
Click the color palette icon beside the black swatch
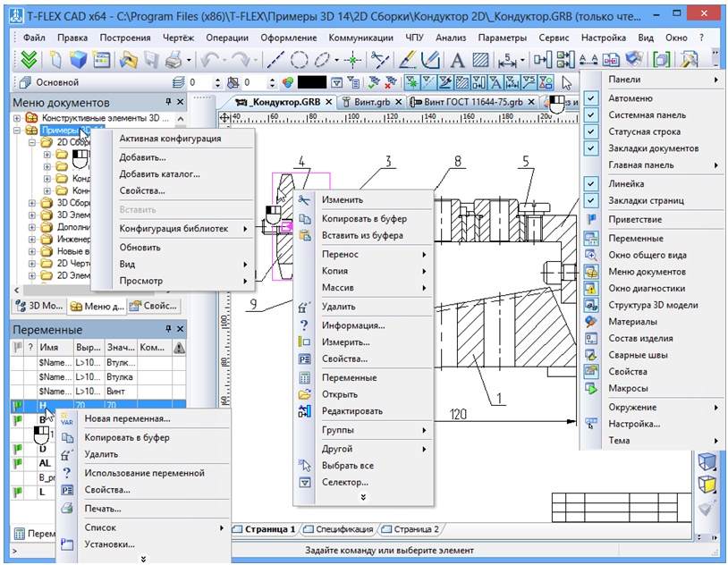coord(288,82)
